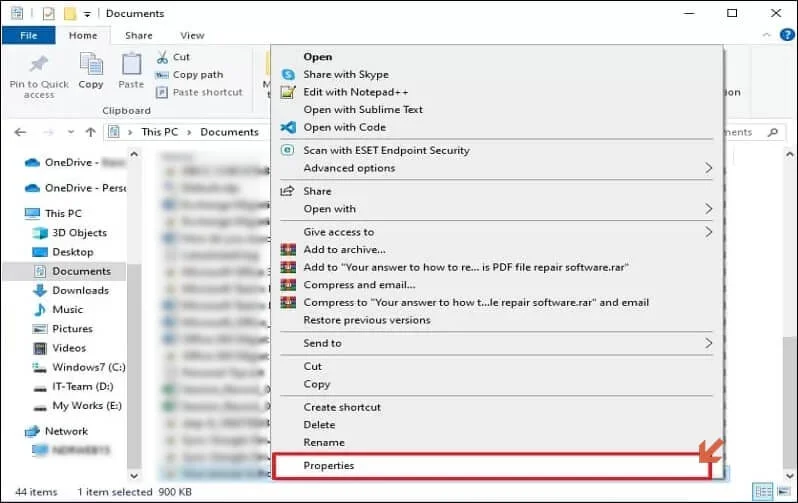Click the WinRAR icon beside Add to archive
798x503 pixels.
(x=288, y=249)
